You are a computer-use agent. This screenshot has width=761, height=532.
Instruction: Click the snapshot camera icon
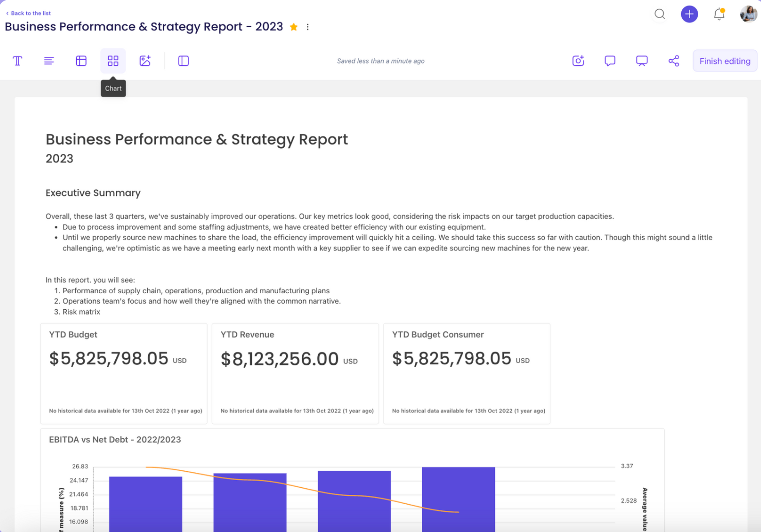[x=578, y=61]
